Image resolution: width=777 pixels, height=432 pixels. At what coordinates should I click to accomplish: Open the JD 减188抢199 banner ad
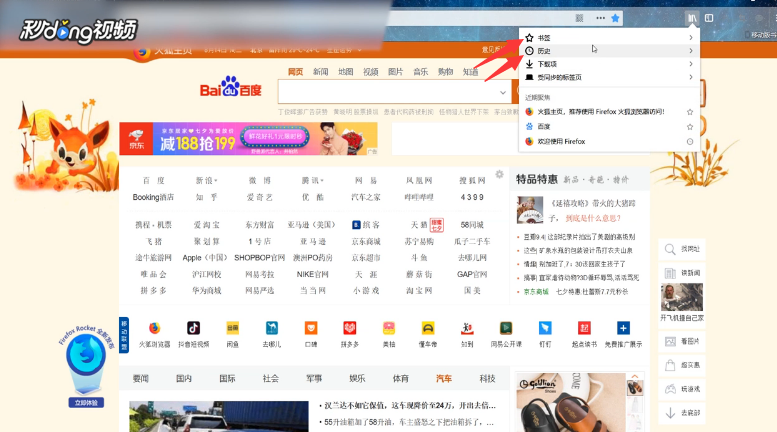tap(248, 139)
